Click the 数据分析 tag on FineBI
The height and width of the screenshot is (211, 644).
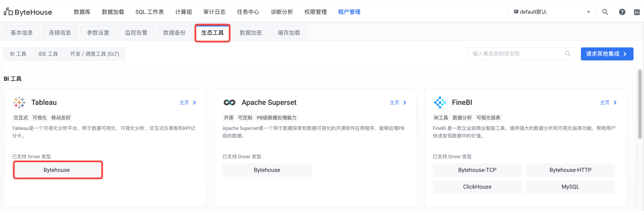coord(462,118)
